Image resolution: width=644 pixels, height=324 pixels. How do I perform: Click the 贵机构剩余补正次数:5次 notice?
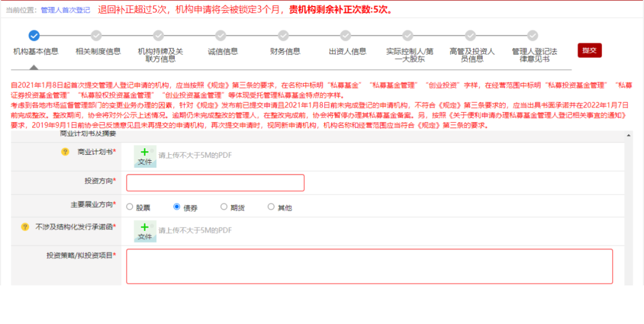pyautogui.click(x=340, y=10)
